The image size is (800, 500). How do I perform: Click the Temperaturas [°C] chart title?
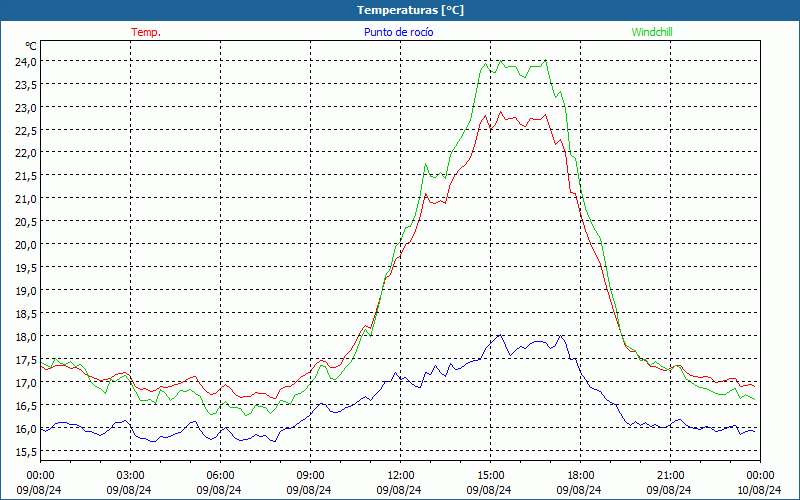click(410, 10)
